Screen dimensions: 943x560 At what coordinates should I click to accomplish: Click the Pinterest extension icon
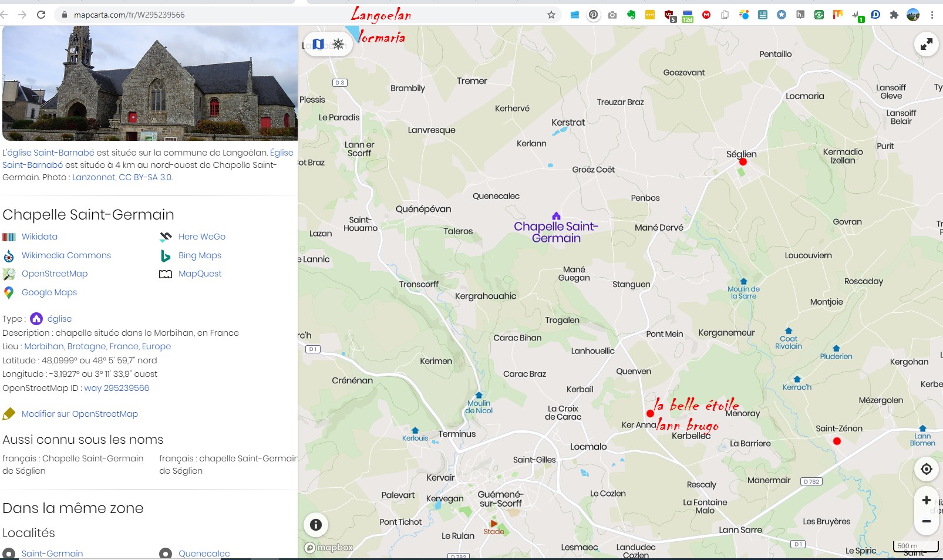point(594,15)
